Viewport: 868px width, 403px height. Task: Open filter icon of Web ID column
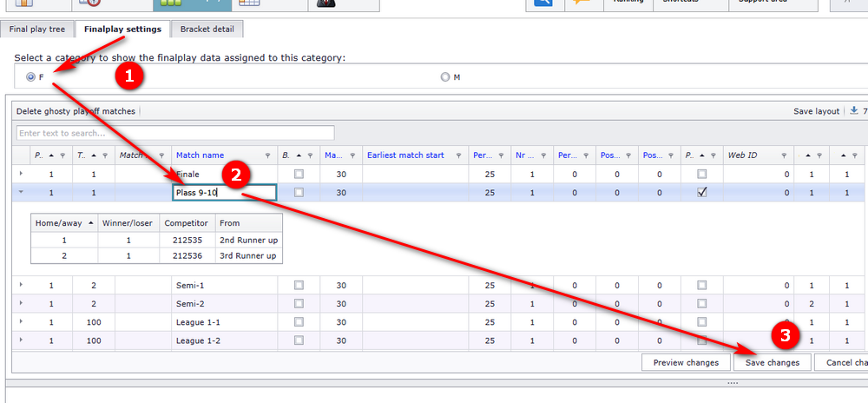click(784, 155)
